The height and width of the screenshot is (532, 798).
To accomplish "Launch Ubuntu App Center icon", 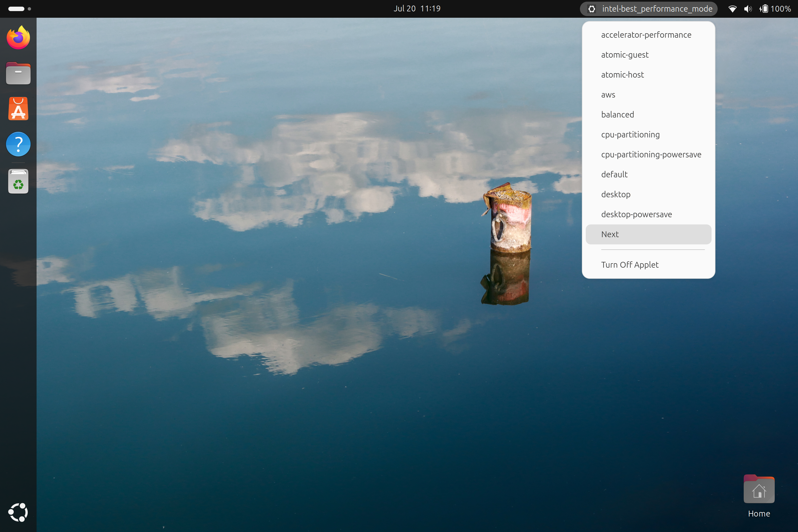I will tap(18, 109).
